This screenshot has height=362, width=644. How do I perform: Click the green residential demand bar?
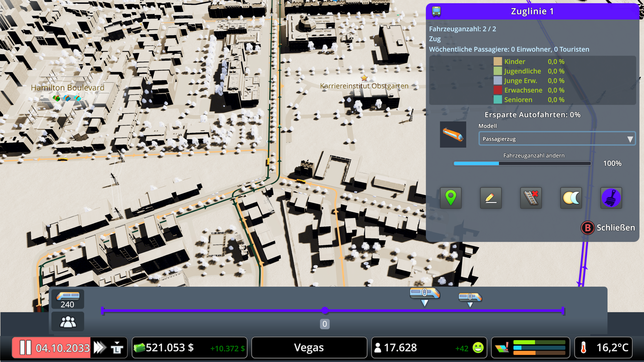[x=539, y=342]
